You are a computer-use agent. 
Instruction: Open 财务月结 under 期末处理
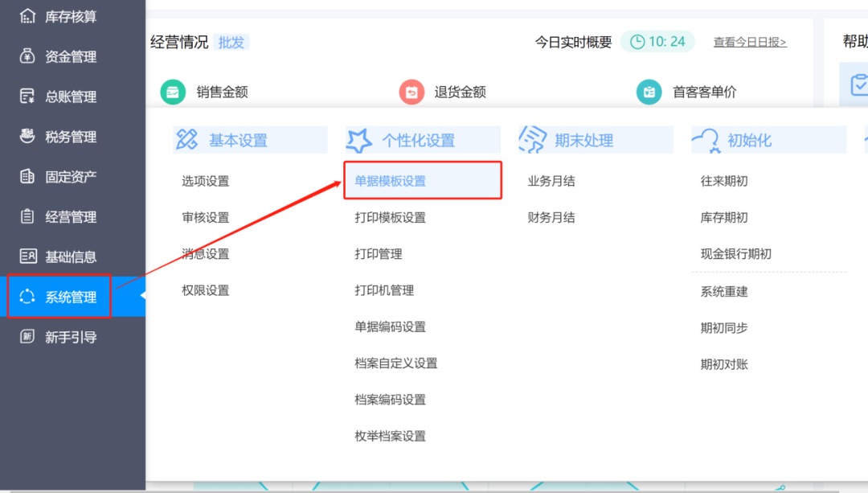(551, 217)
